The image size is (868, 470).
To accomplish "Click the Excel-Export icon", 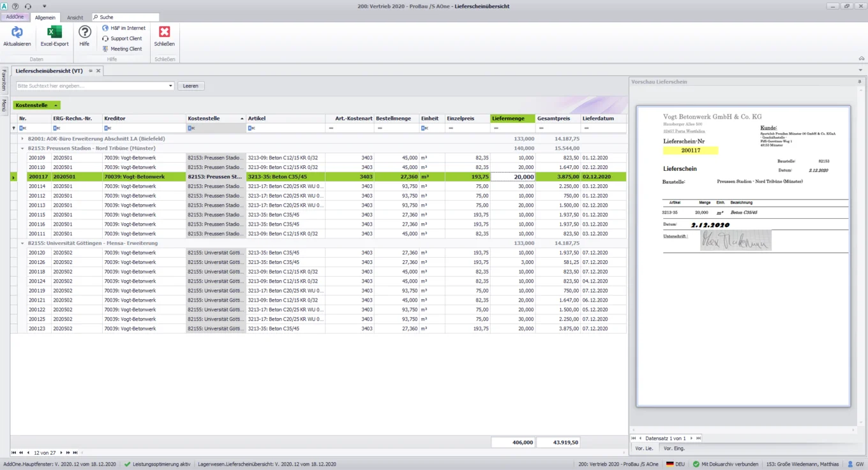I will pyautogui.click(x=54, y=32).
